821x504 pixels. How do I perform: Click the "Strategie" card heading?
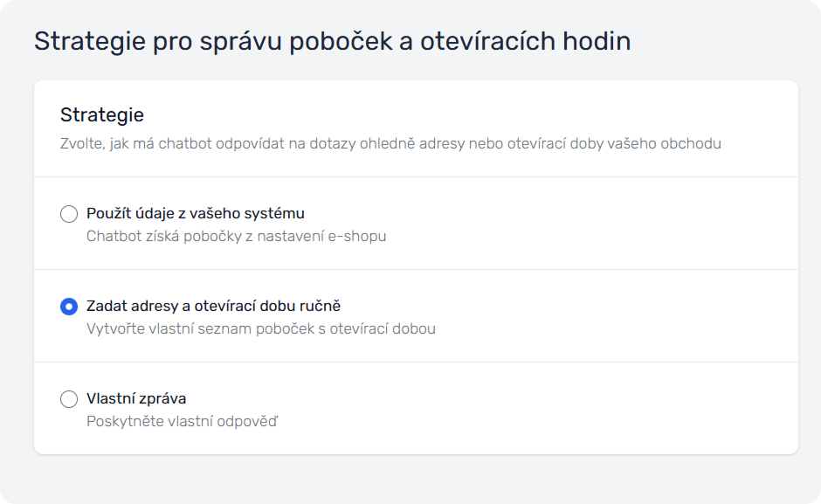(x=101, y=114)
